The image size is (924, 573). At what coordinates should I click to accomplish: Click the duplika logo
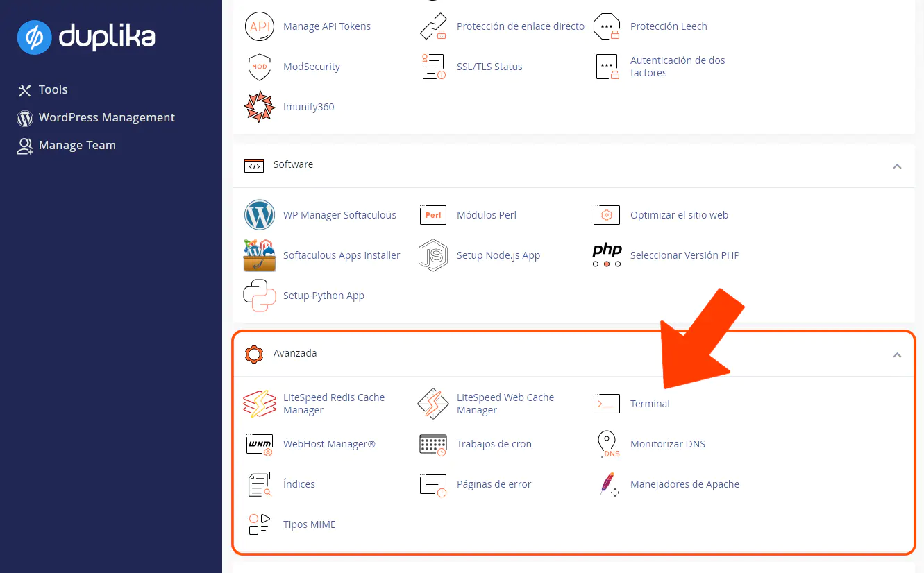[x=86, y=37]
